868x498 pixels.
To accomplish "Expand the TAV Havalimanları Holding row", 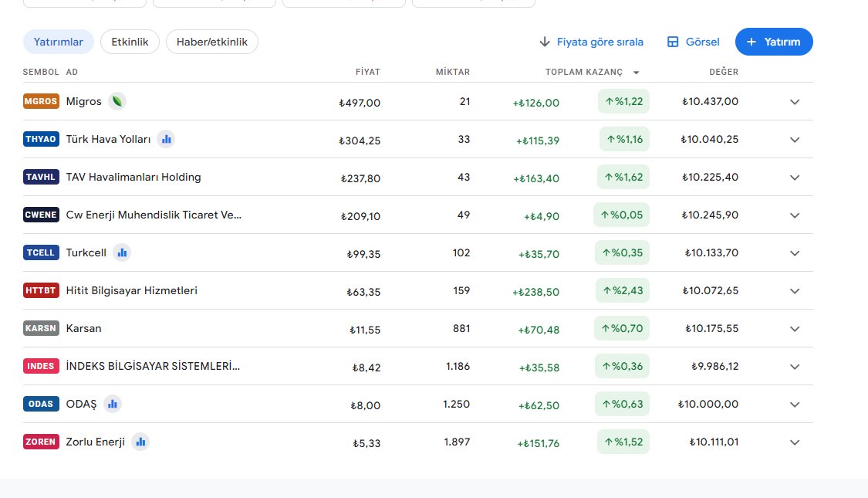I will coord(795,178).
